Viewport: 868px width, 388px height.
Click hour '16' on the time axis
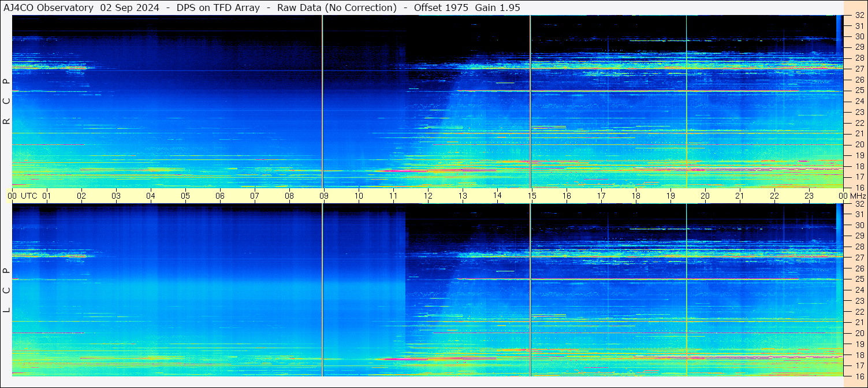[x=567, y=196]
